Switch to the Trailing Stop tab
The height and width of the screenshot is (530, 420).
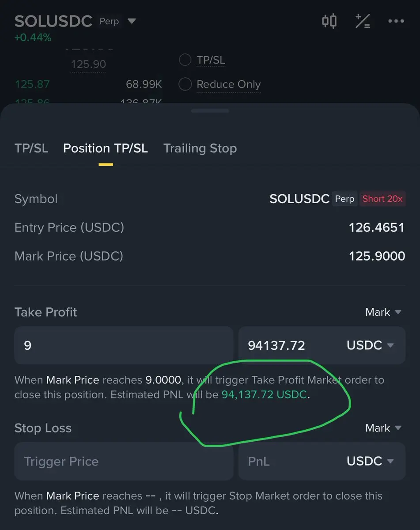click(x=200, y=148)
